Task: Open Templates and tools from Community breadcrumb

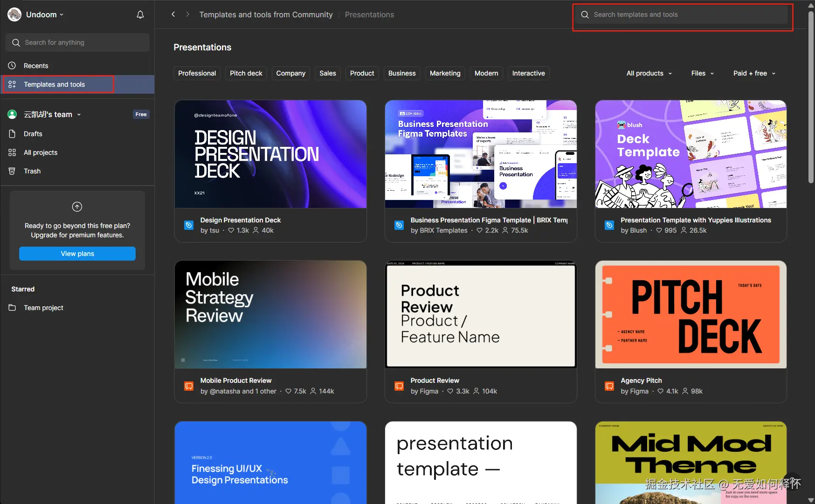Action: [x=266, y=14]
